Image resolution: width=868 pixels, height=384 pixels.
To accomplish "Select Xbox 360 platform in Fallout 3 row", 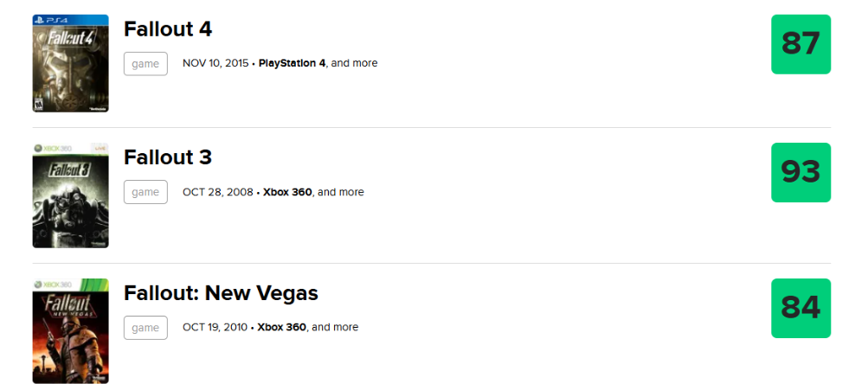I will 287,192.
